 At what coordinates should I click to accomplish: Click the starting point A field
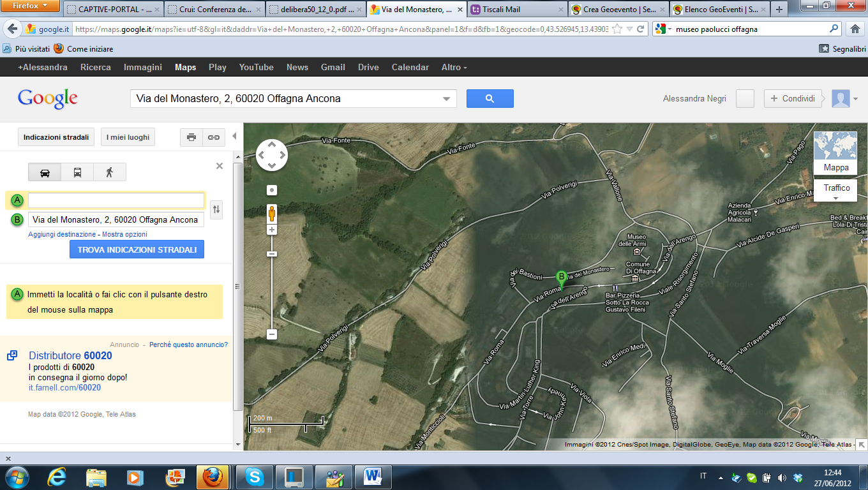[x=116, y=200]
